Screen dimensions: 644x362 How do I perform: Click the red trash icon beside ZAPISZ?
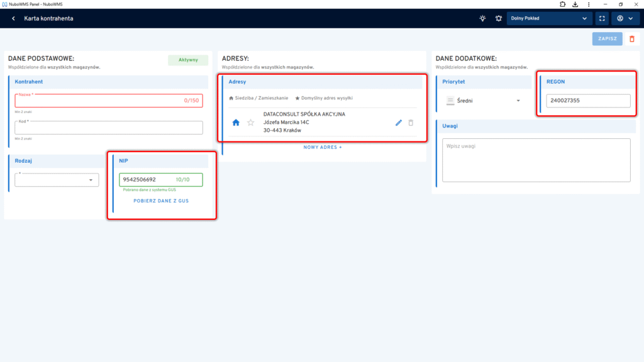[x=632, y=39]
